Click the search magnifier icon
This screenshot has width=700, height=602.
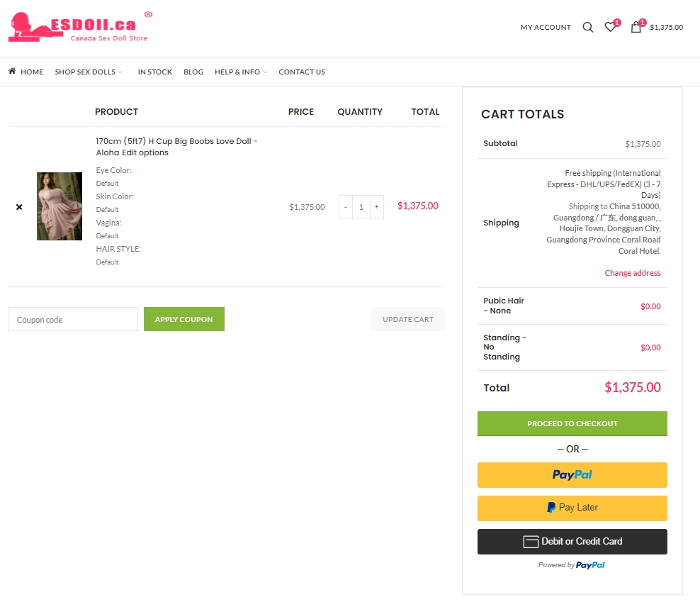(587, 28)
